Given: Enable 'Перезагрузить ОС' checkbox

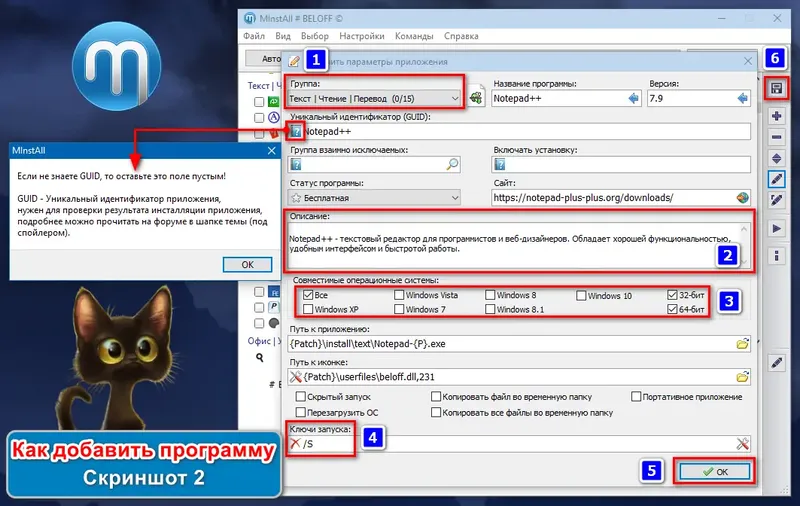Looking at the screenshot, I should coord(301,412).
